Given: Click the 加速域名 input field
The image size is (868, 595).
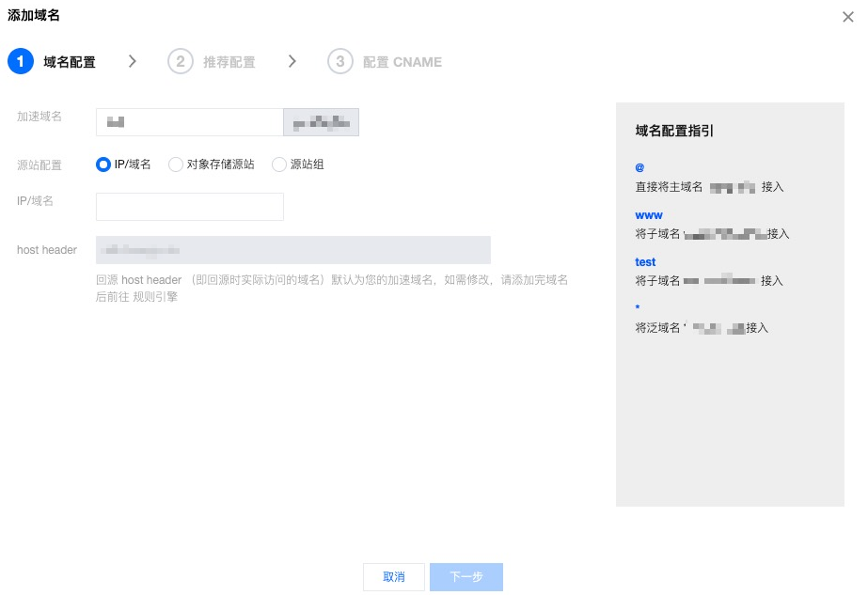Looking at the screenshot, I should point(188,121).
